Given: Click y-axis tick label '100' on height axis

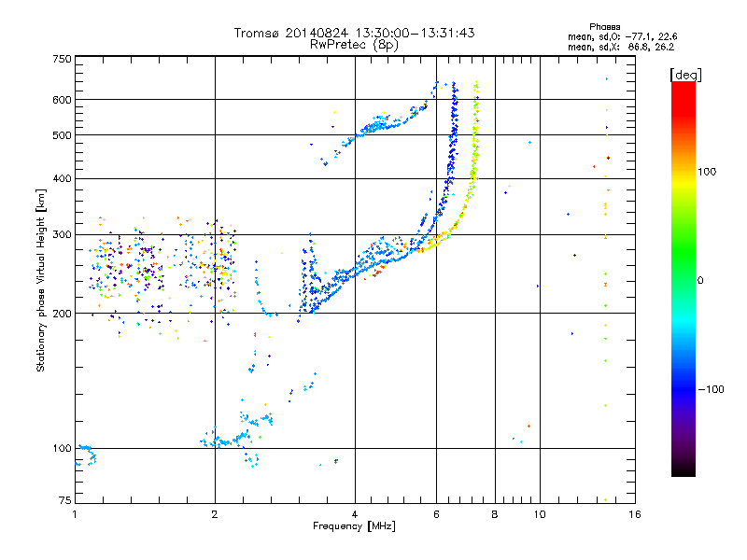Looking at the screenshot, I should click(x=62, y=449).
